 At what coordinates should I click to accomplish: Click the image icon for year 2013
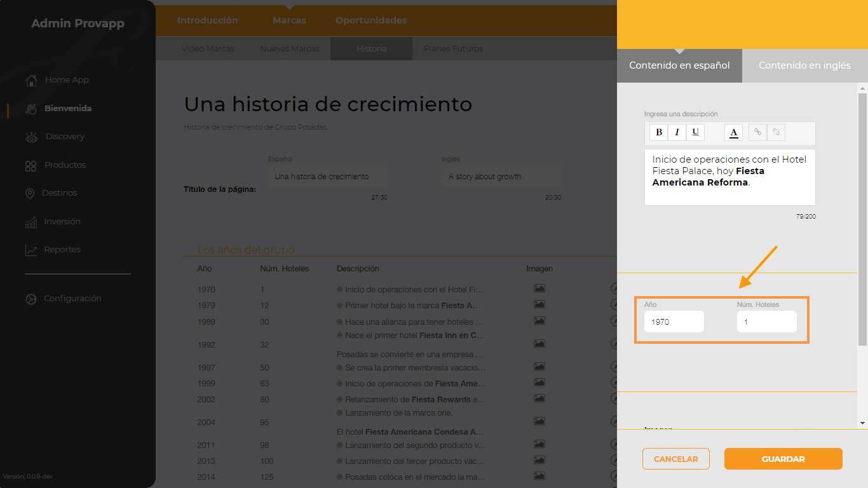539,460
